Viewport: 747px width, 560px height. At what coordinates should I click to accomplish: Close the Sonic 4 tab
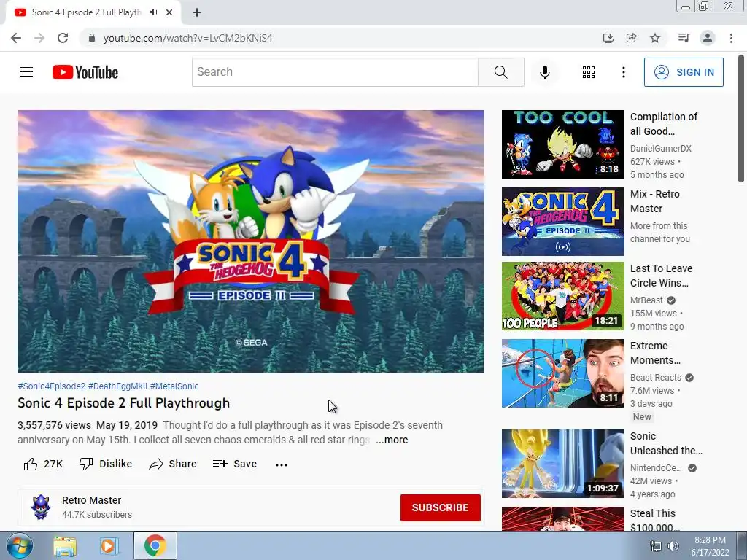point(169,12)
